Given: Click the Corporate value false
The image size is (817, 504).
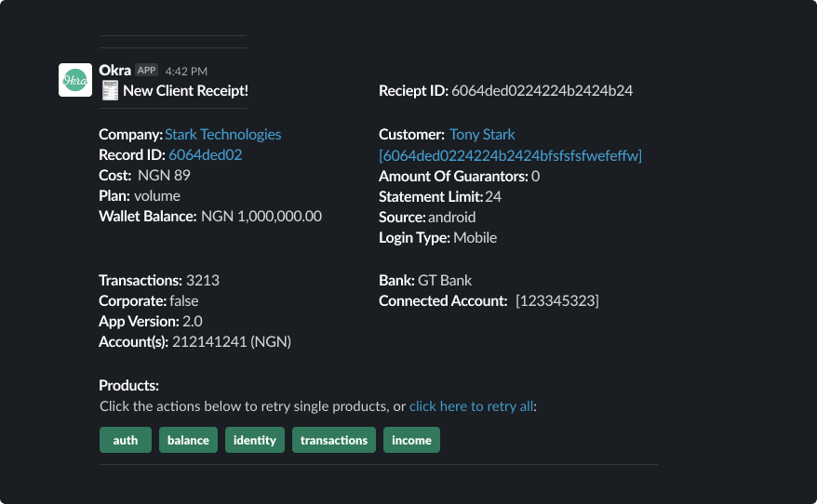Looking at the screenshot, I should [x=184, y=301].
